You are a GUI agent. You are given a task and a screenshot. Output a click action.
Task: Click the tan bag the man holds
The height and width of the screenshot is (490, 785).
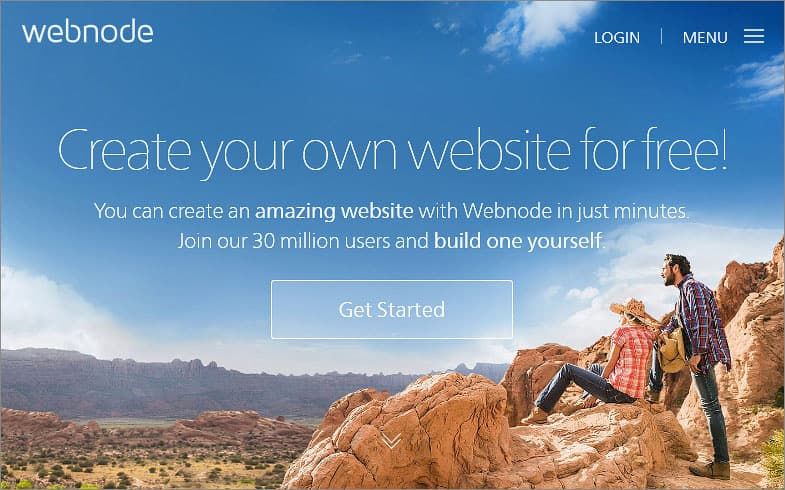[672, 350]
